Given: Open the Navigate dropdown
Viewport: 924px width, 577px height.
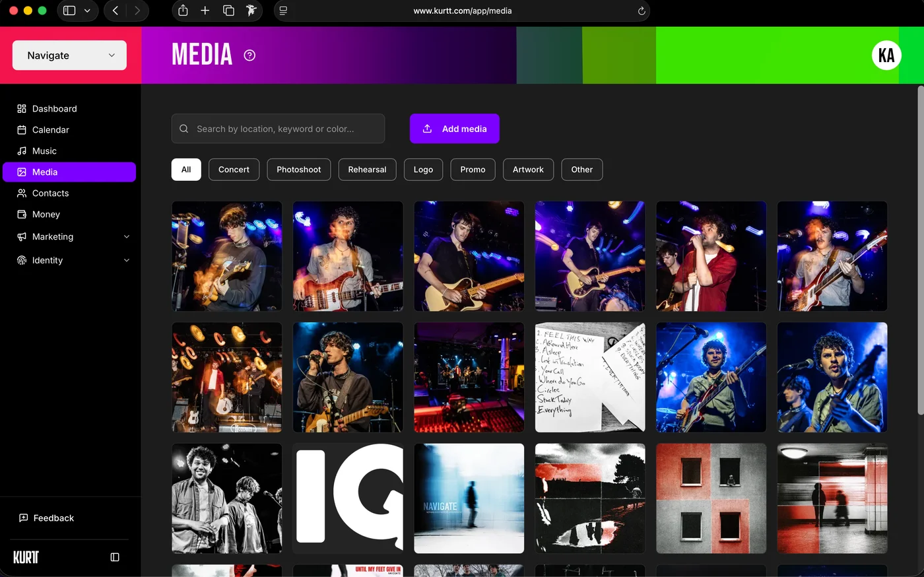Looking at the screenshot, I should pyautogui.click(x=69, y=55).
